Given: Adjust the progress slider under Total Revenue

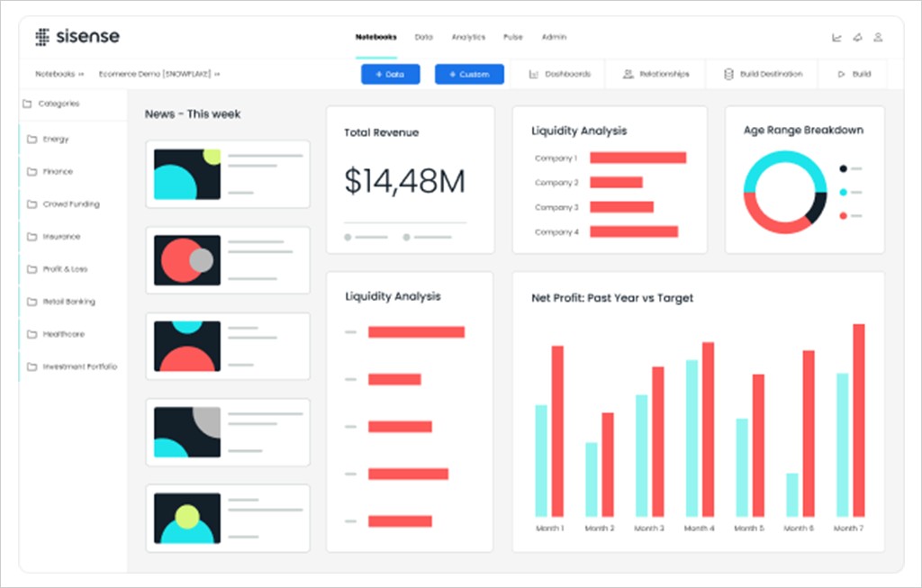Looking at the screenshot, I should pyautogui.click(x=366, y=237).
